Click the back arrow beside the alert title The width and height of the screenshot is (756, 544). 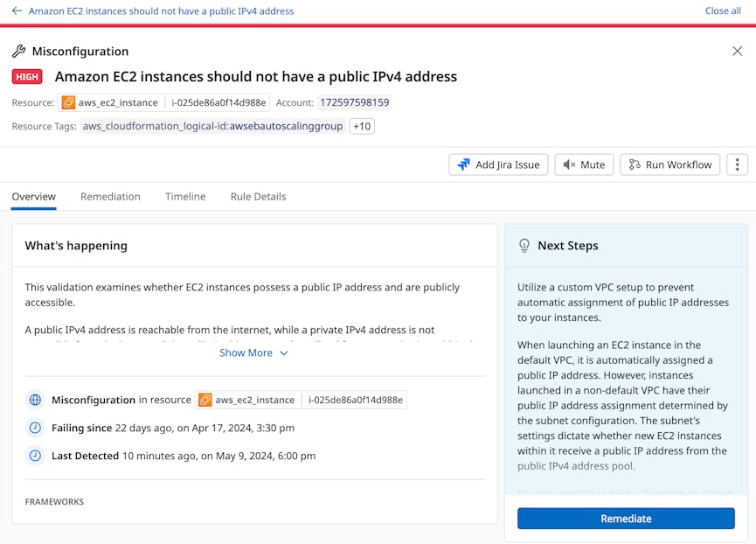pyautogui.click(x=17, y=10)
